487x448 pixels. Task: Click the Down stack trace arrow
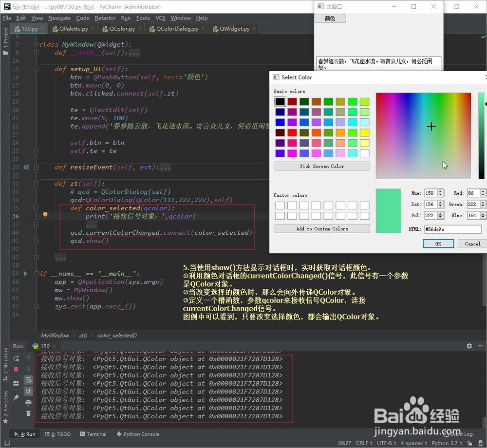click(x=28, y=369)
